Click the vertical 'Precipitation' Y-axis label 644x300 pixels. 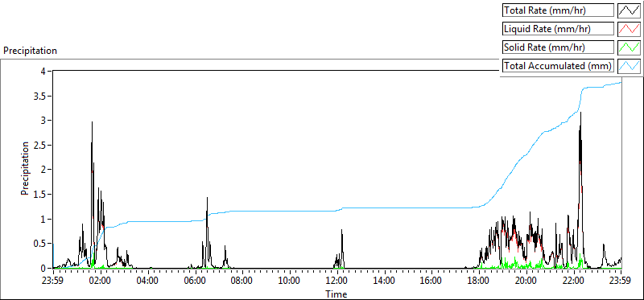pyautogui.click(x=25, y=168)
